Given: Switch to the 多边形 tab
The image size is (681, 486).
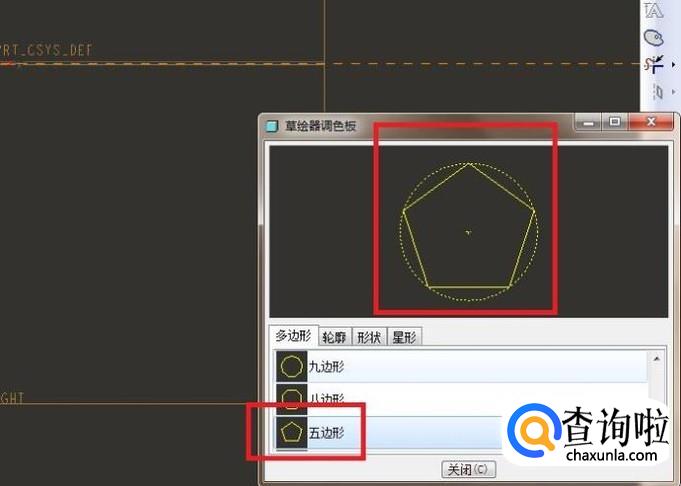Looking at the screenshot, I should [294, 336].
